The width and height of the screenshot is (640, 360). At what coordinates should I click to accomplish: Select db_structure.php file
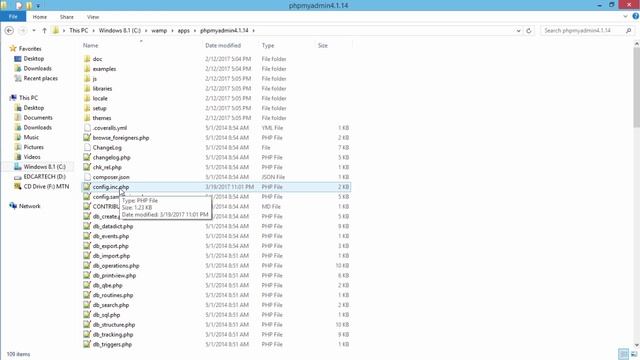(x=114, y=324)
